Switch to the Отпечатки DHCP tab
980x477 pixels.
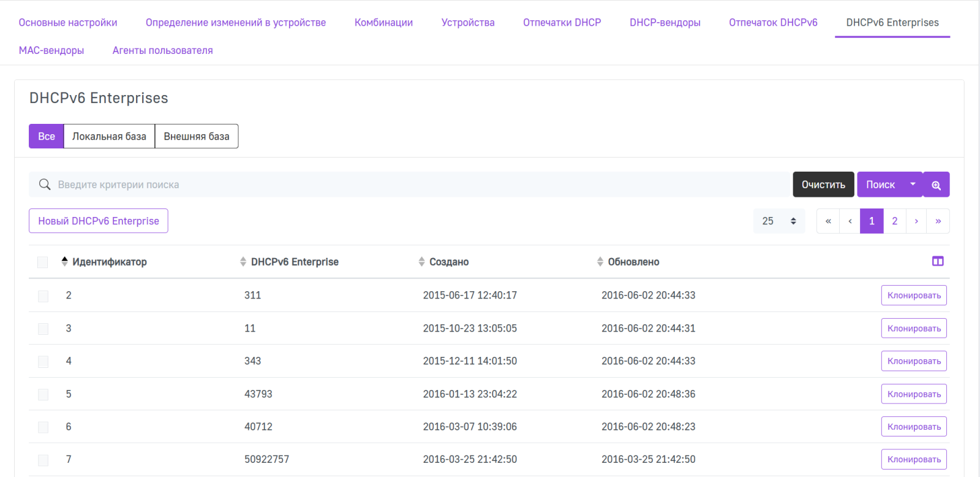tap(562, 23)
